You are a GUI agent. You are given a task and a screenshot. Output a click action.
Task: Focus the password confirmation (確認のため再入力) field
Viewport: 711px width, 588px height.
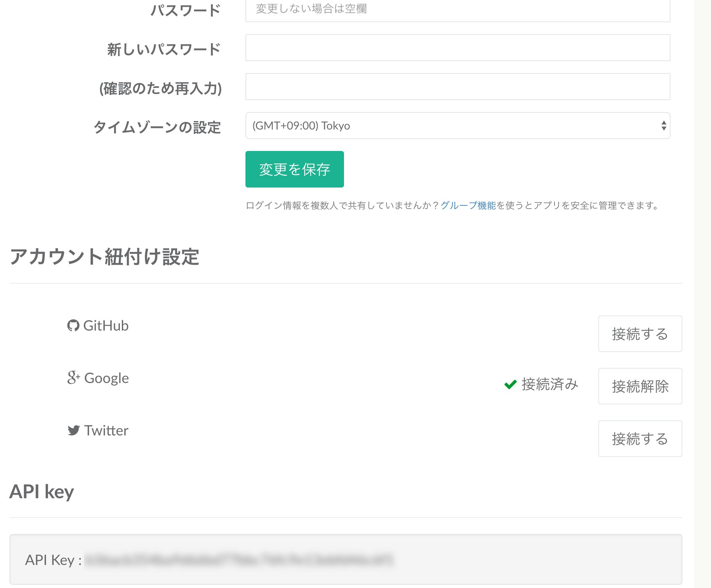(458, 87)
